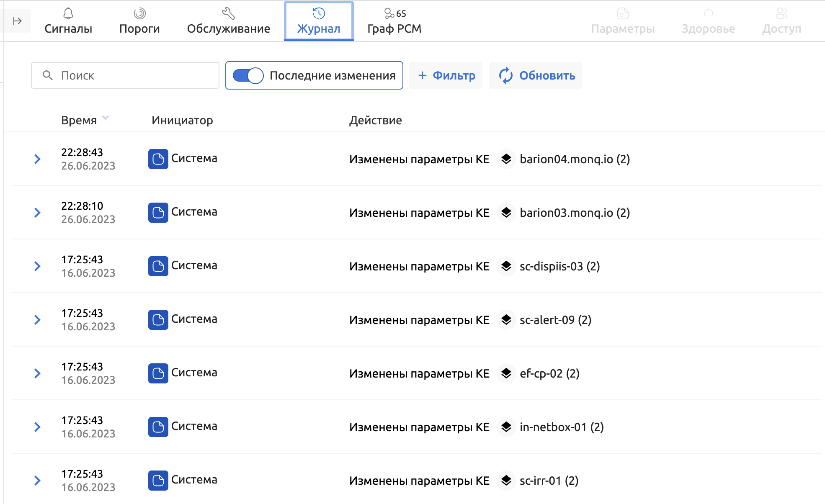Toggle the 'Последние изменения' switch

tap(248, 76)
